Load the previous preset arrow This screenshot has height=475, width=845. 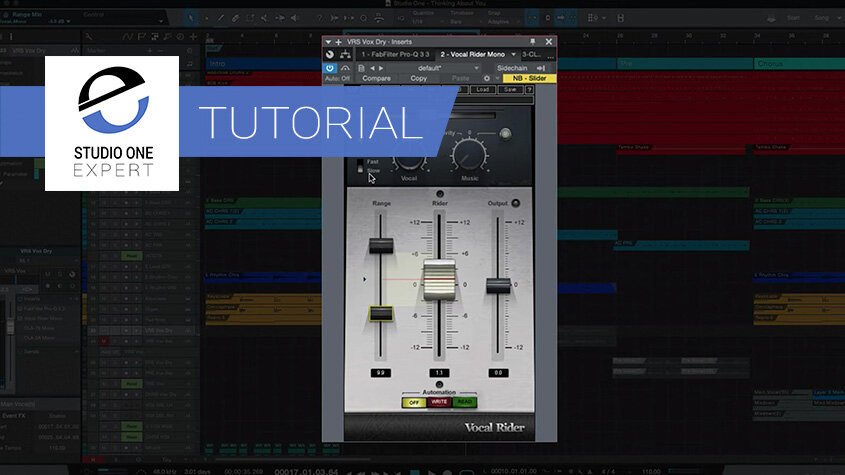click(372, 68)
